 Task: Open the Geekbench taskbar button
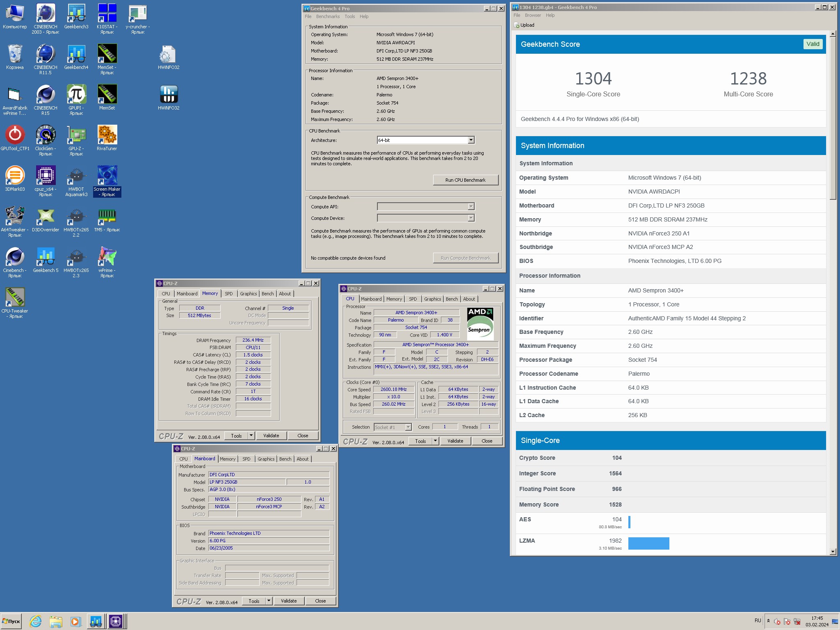pos(96,621)
